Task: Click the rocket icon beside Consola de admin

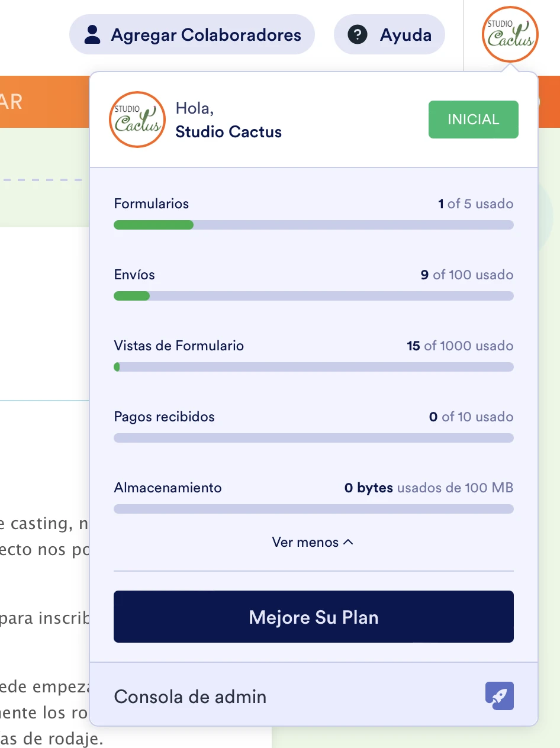Action: 499,696
